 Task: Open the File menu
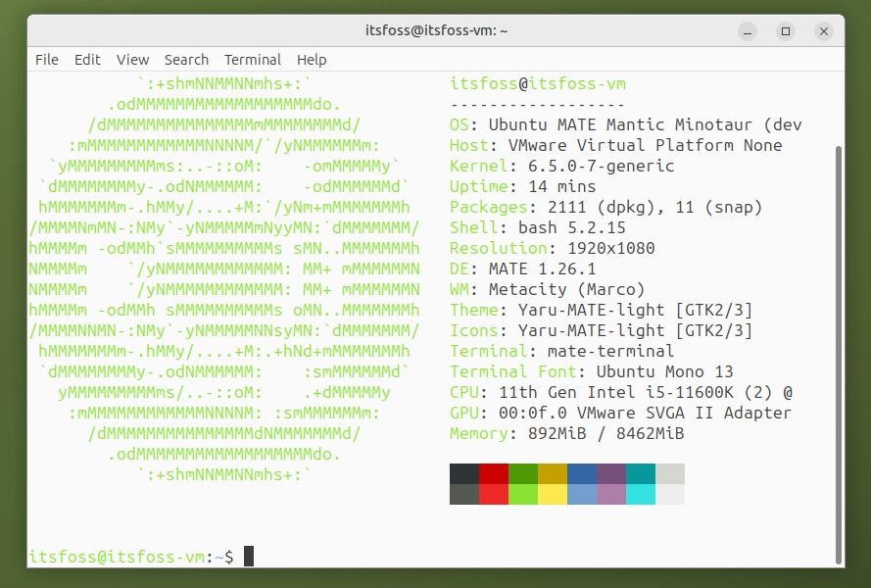click(x=46, y=60)
